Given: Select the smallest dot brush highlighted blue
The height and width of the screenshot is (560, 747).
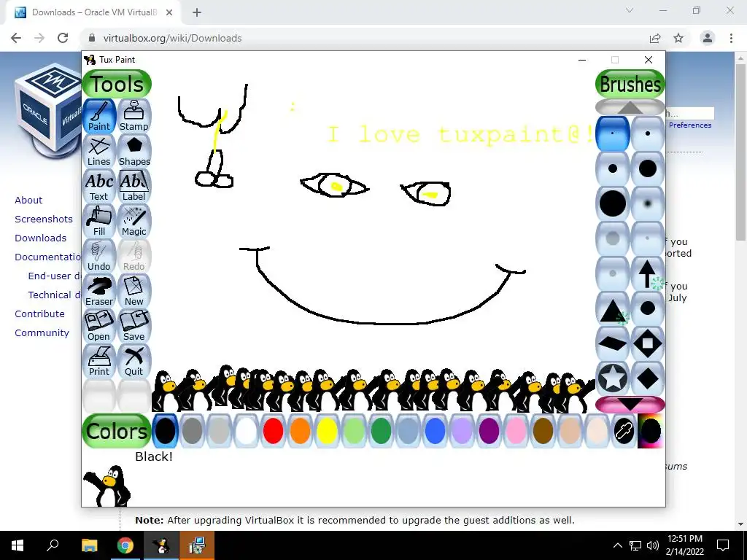Looking at the screenshot, I should [613, 133].
